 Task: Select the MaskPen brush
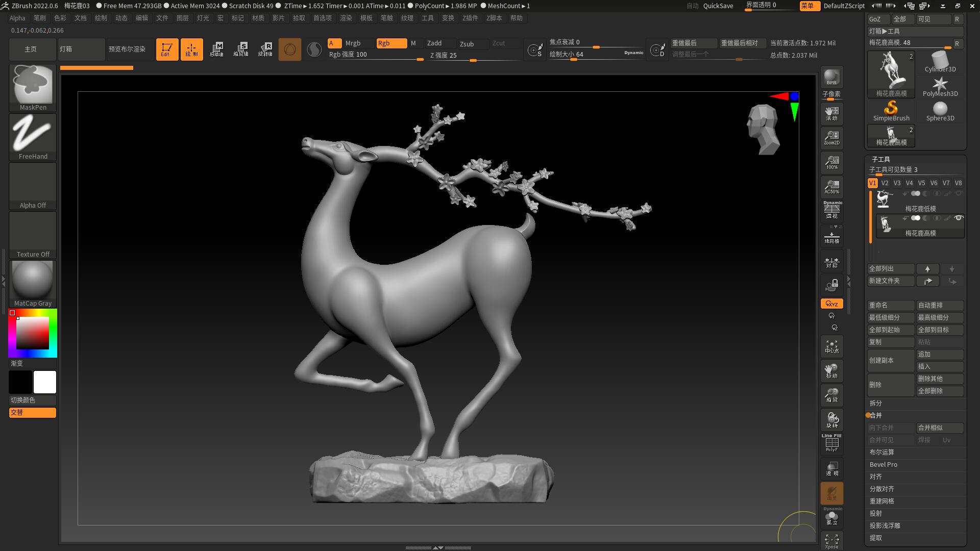point(32,84)
